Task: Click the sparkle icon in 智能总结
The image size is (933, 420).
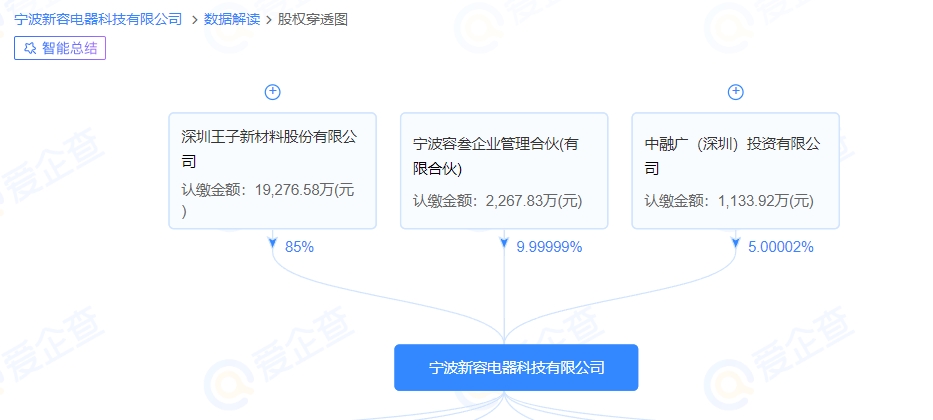Action: (x=29, y=48)
